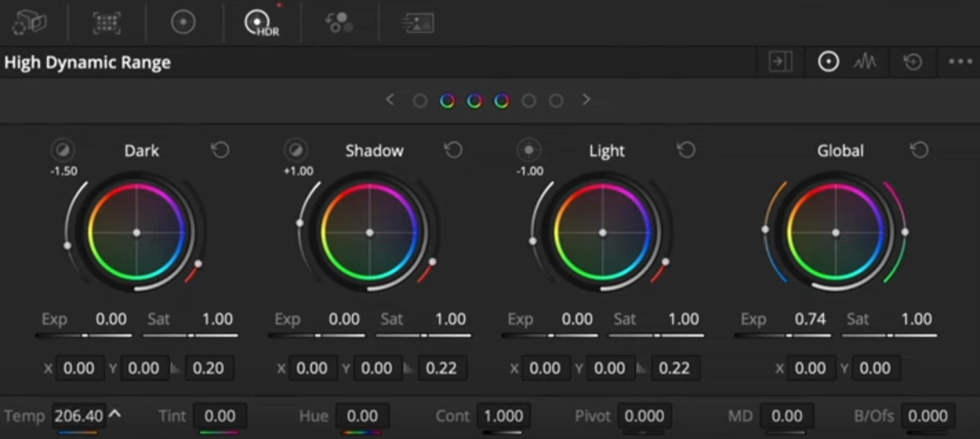Go to previous zone bank arrow

(x=390, y=100)
